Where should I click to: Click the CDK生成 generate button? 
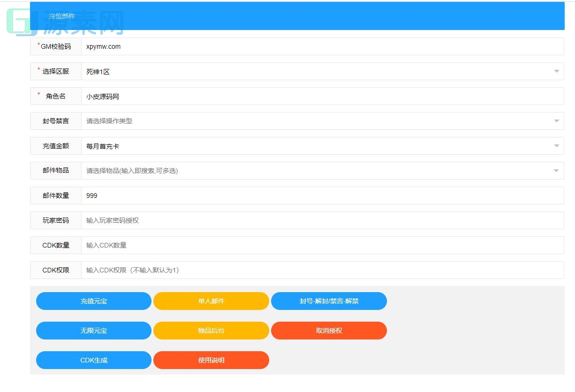click(93, 360)
